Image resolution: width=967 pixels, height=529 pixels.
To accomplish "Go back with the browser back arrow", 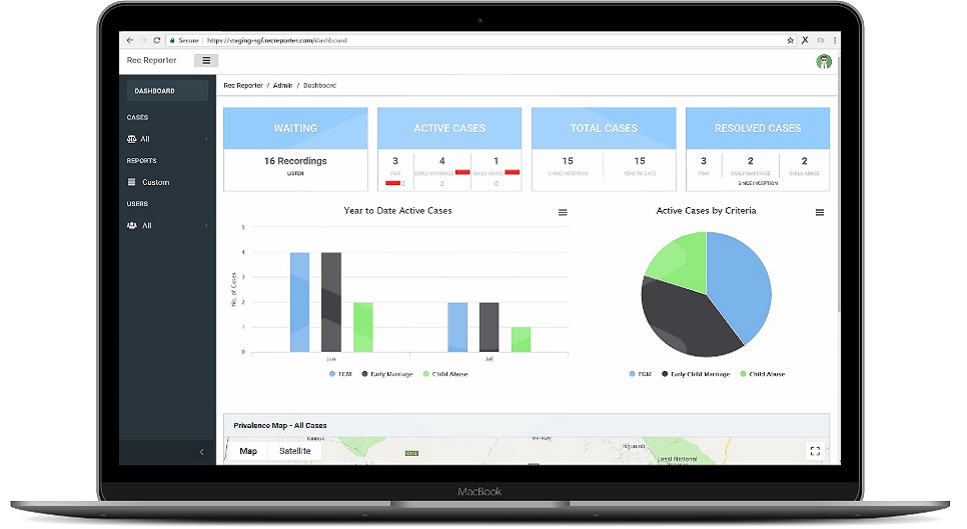I will tap(130, 40).
